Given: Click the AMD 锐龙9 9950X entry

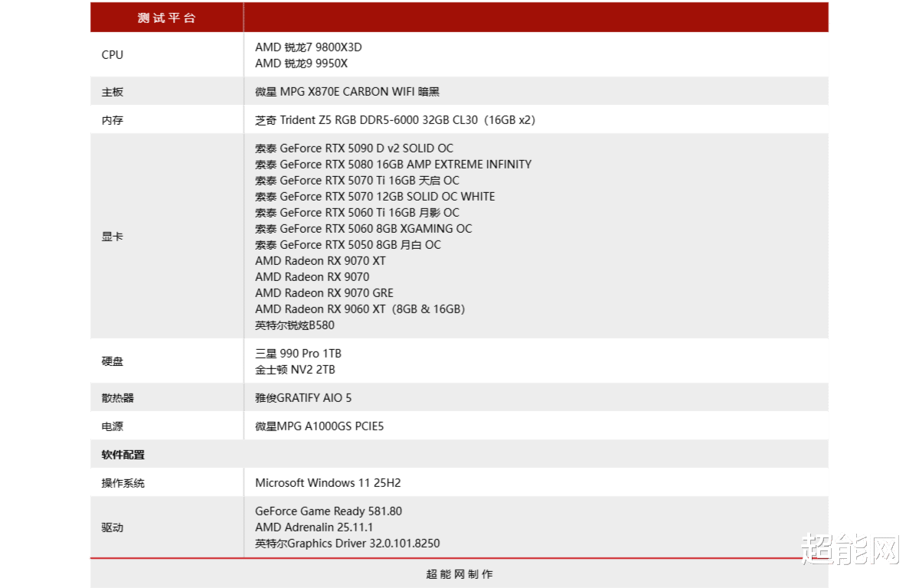Looking at the screenshot, I should click(301, 64).
